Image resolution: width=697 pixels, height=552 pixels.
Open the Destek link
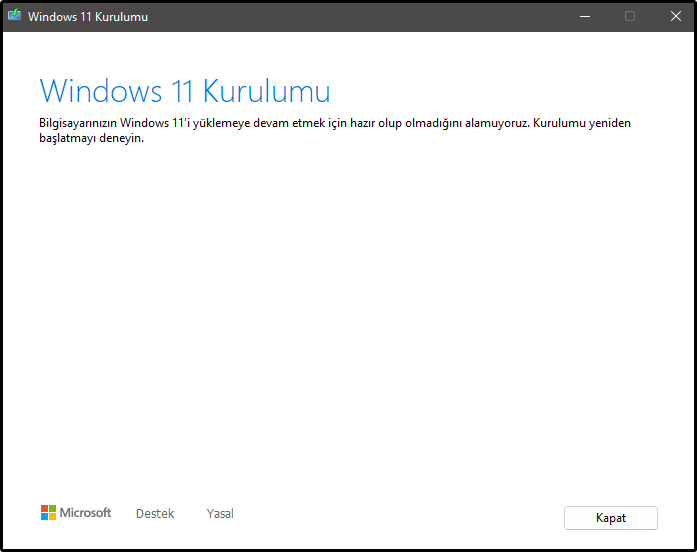coord(155,514)
